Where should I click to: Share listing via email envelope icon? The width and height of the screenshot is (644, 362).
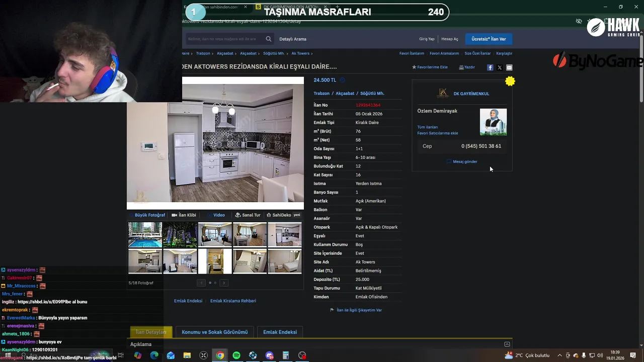click(509, 67)
